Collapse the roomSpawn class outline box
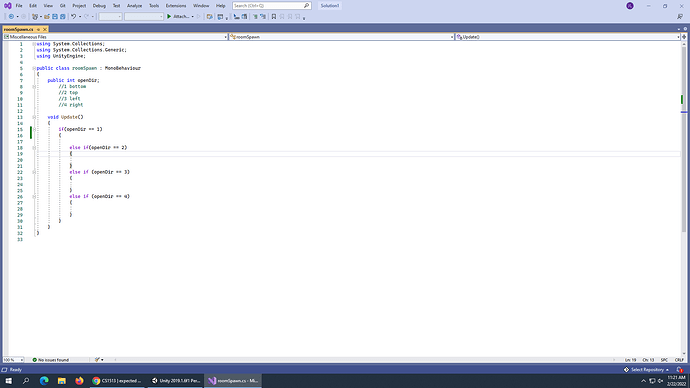 pyautogui.click(x=34, y=68)
